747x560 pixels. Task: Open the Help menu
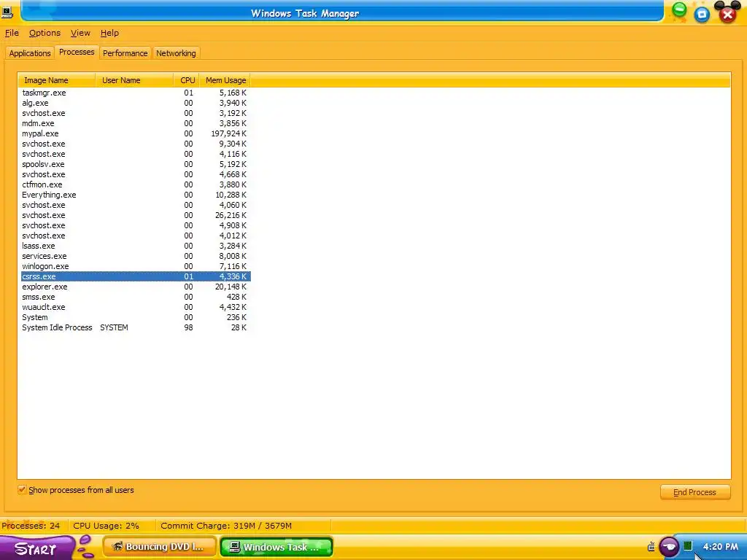(x=109, y=33)
